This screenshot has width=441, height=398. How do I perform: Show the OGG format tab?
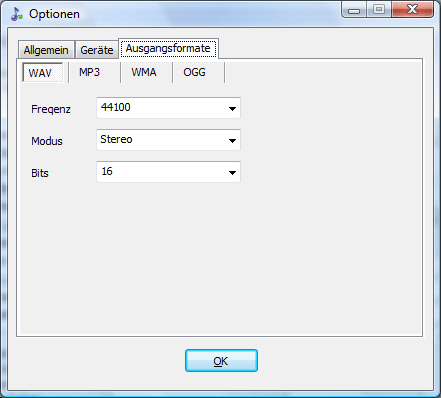pyautogui.click(x=194, y=72)
